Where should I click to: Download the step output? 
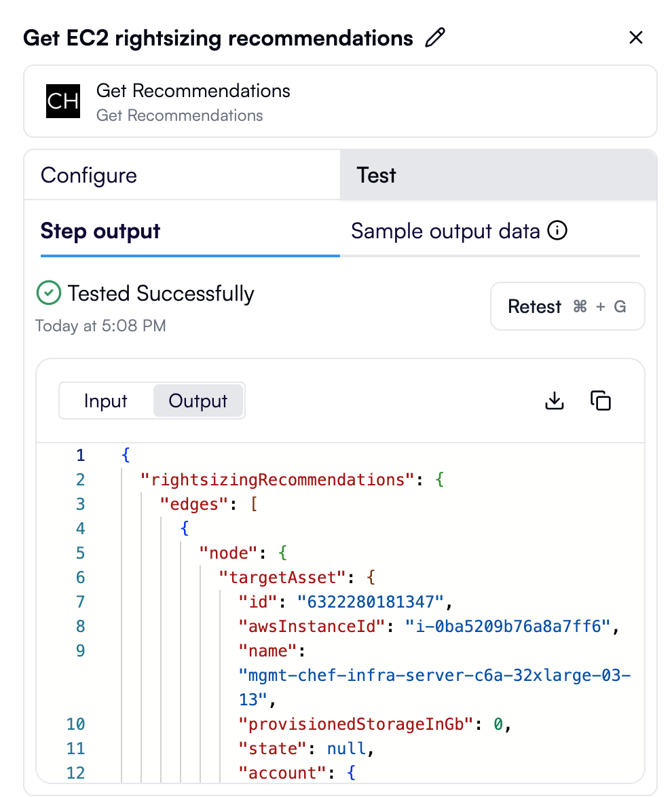(554, 401)
